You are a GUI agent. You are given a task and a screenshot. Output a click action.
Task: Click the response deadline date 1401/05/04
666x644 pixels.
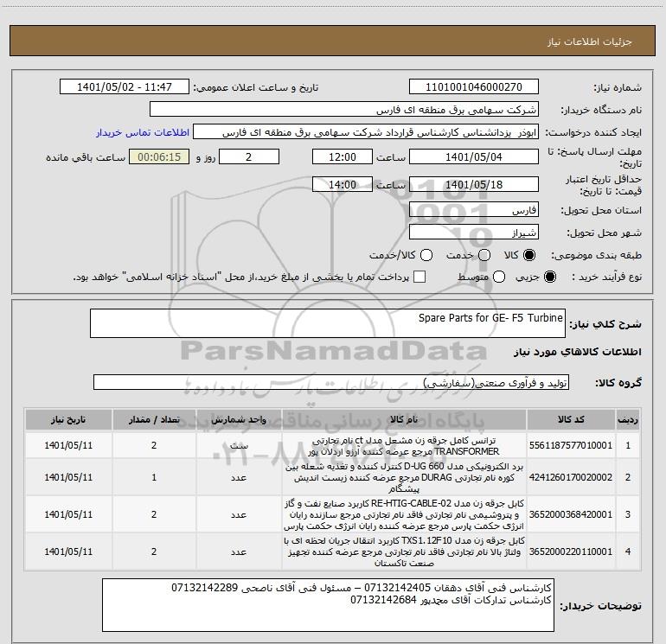pyautogui.click(x=474, y=156)
